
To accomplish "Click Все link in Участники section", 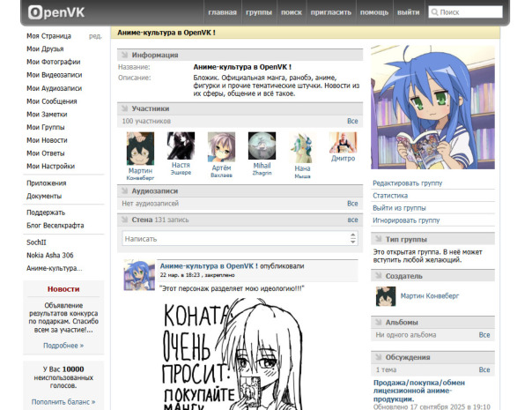I will tap(352, 121).
